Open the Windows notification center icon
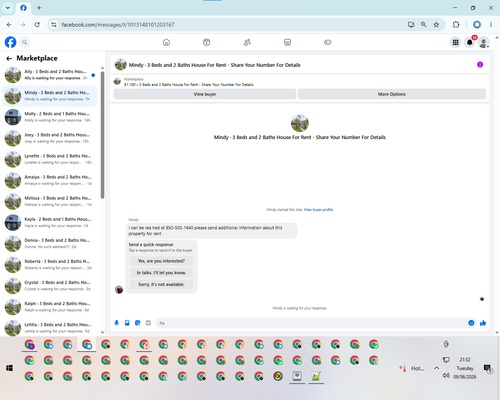Screen dimensions: 500x400 pyautogui.click(x=488, y=368)
